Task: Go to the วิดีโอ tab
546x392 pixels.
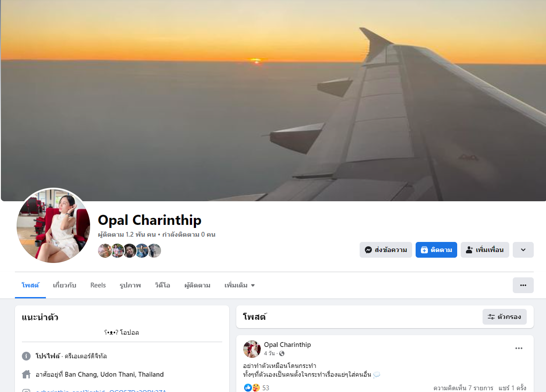Action: [x=162, y=285]
